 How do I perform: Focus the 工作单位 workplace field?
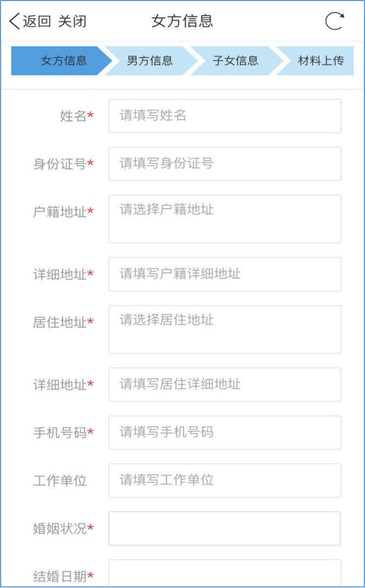point(225,481)
